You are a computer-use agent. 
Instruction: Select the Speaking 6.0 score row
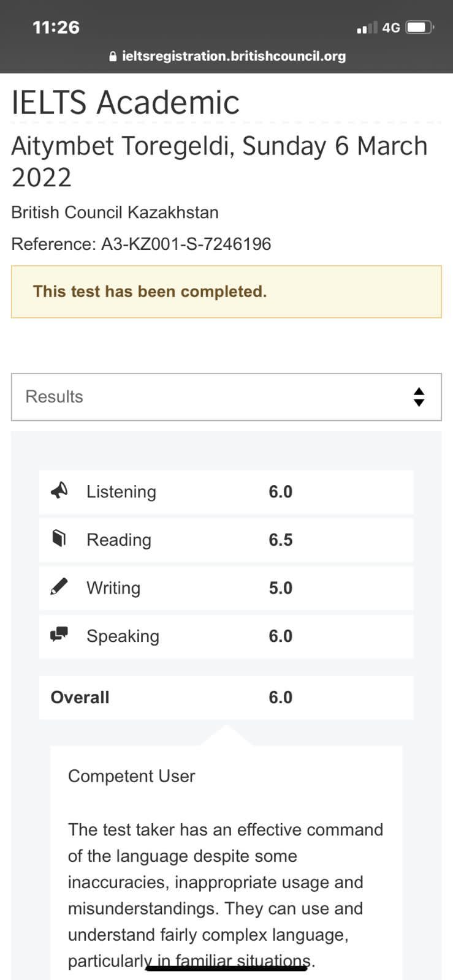click(226, 636)
